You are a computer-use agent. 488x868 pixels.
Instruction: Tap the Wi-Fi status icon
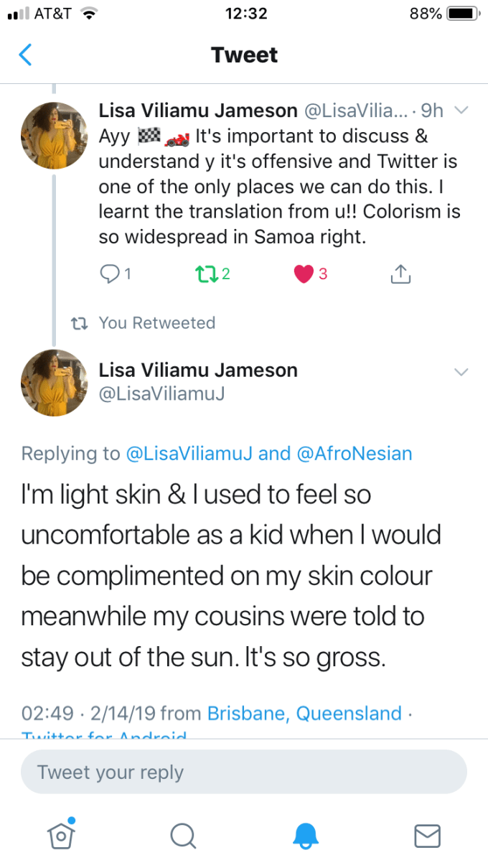[x=90, y=14]
